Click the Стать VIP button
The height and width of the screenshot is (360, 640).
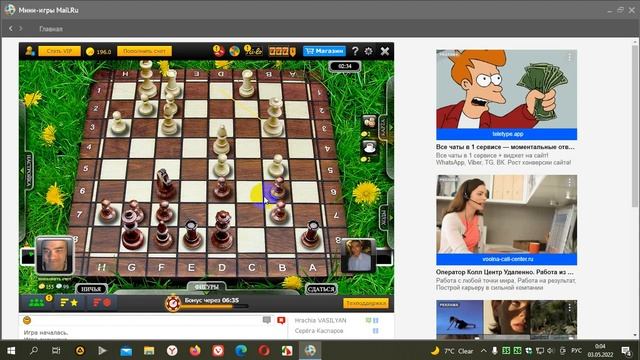point(59,51)
